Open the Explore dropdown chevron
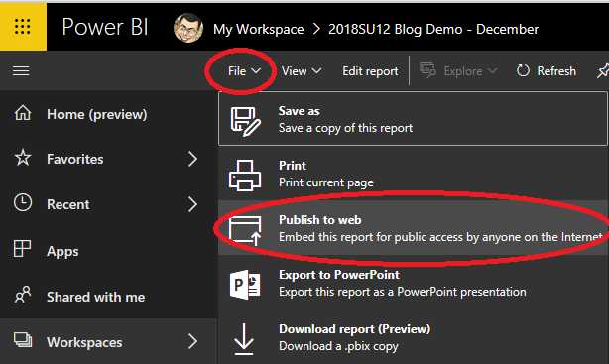Screen dimensions: 609x364 tap(493, 71)
